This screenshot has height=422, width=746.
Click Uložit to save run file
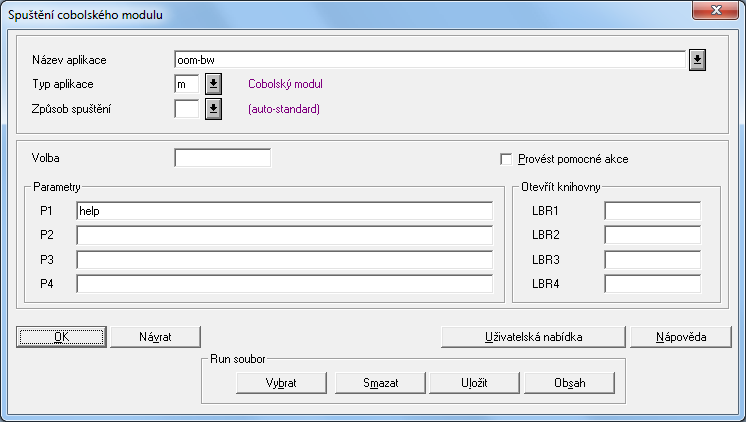coord(475,382)
